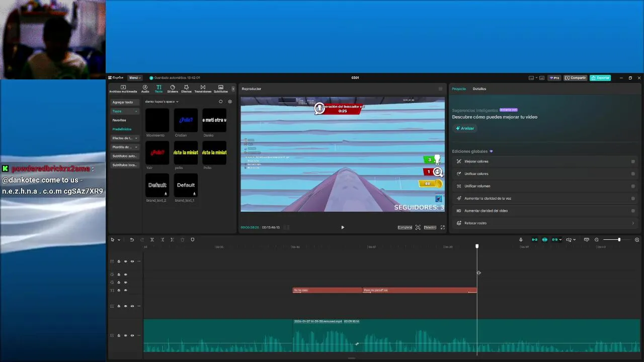Click the Exportar button
The height and width of the screenshot is (362, 644).
coord(600,78)
